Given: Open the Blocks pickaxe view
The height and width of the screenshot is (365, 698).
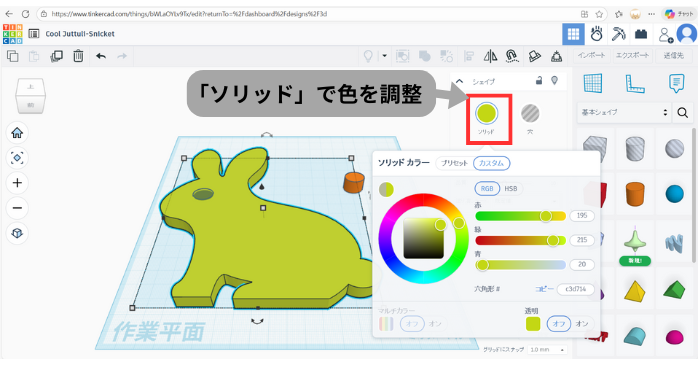Looking at the screenshot, I should (618, 34).
